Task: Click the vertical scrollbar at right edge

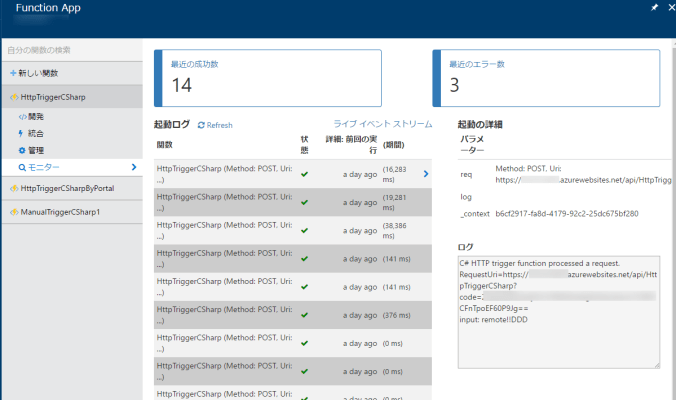Action: tap(673, 220)
